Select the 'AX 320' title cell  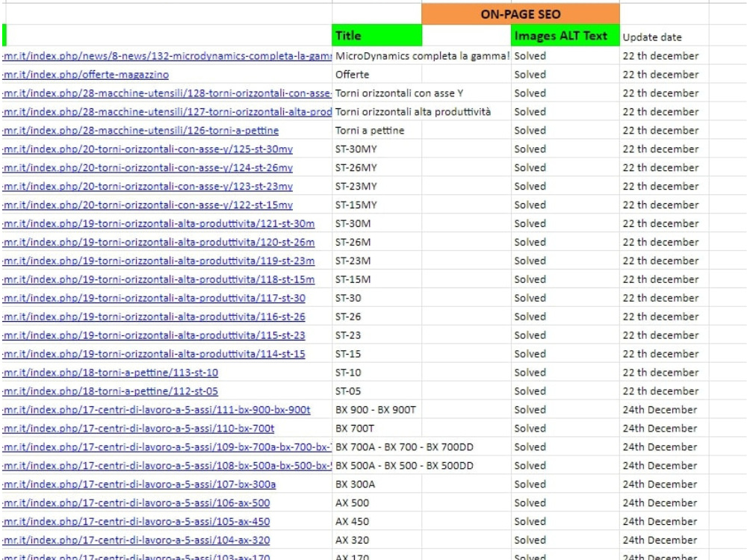[376, 540]
